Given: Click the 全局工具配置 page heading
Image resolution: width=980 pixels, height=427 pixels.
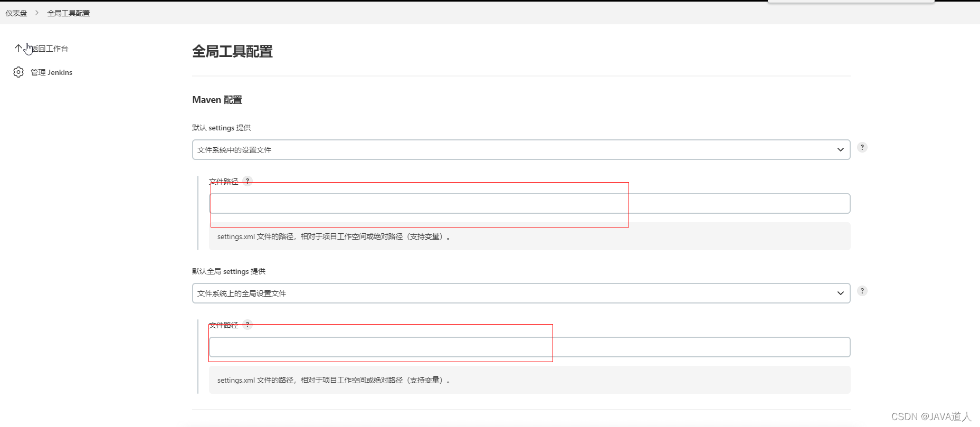Looking at the screenshot, I should click(232, 51).
